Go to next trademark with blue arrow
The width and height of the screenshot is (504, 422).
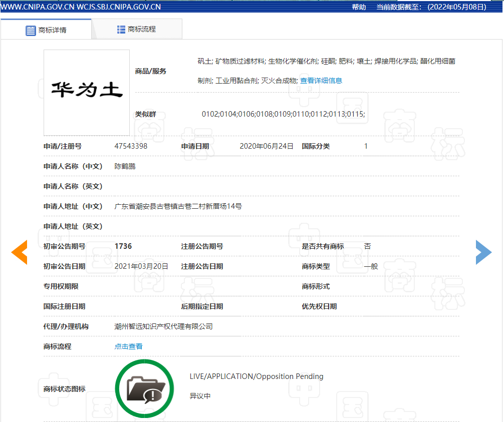(x=483, y=252)
